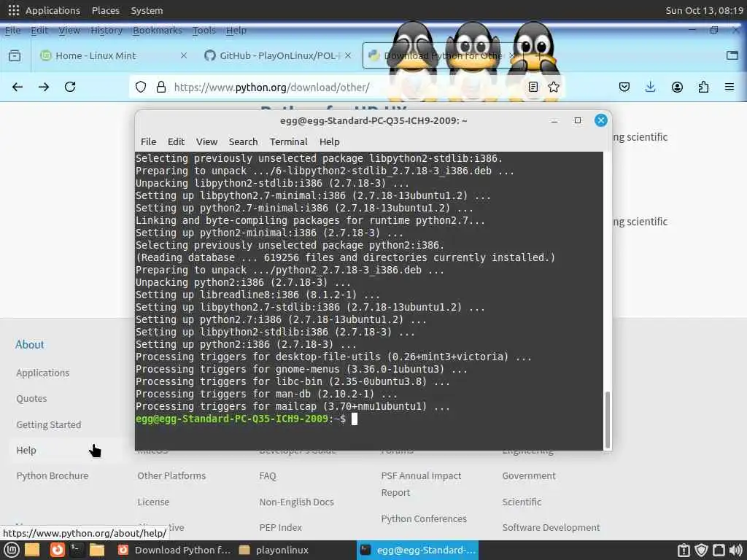Open the Linux Mint menu button in taskbar
The height and width of the screenshot is (560, 747).
click(12, 550)
